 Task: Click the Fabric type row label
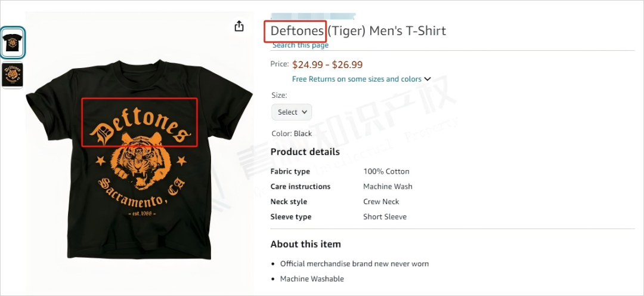coord(290,171)
